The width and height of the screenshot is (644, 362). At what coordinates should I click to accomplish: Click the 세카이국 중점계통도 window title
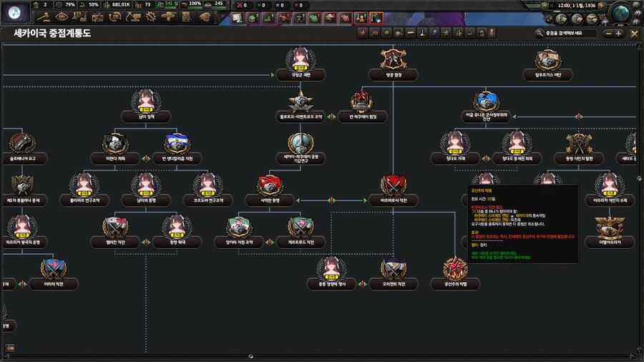pyautogui.click(x=52, y=33)
